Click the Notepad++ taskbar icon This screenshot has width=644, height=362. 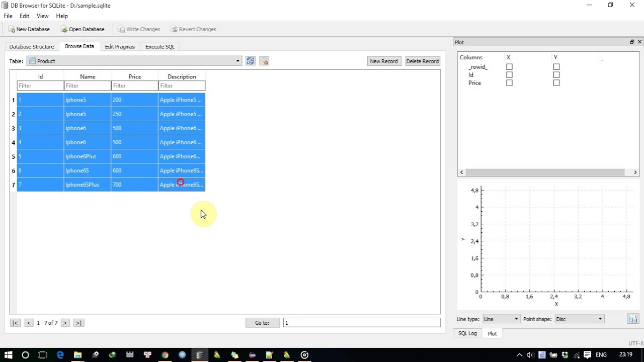tap(269, 355)
